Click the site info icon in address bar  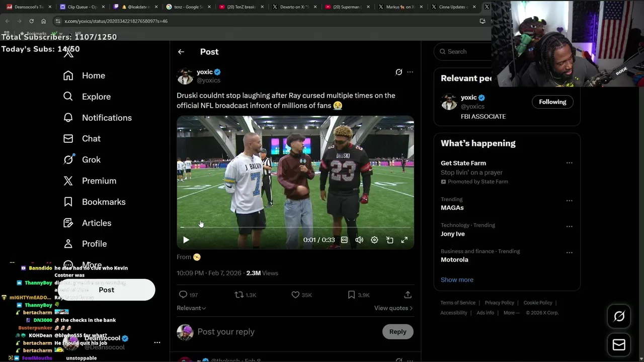pyautogui.click(x=58, y=21)
